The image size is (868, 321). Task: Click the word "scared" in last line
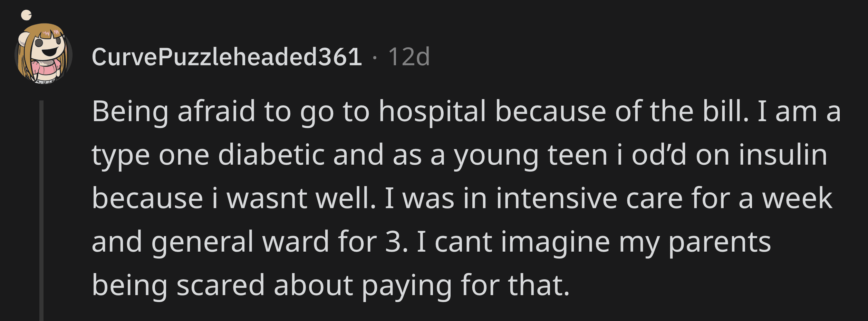[x=220, y=286]
